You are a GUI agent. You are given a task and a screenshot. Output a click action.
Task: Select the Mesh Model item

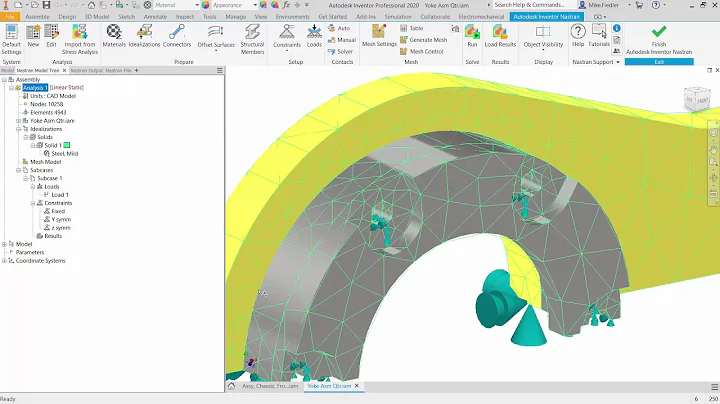45,162
